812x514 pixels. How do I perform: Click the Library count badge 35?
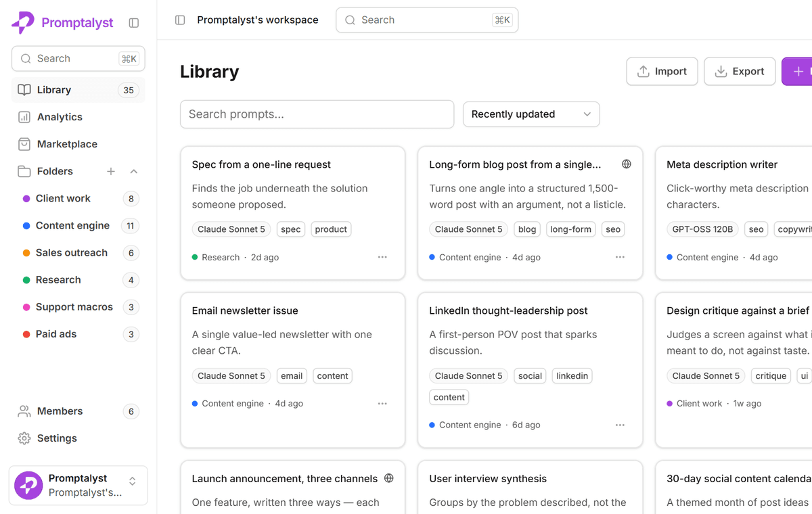click(129, 90)
